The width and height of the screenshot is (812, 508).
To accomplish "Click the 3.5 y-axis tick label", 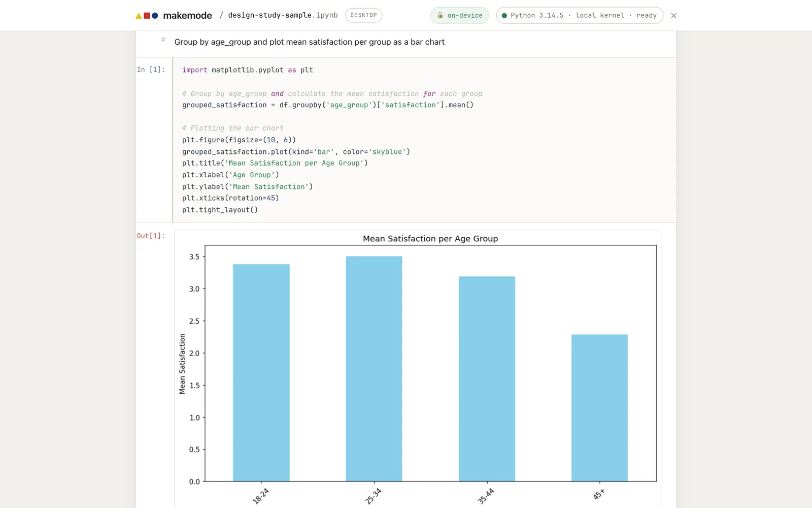I will (x=194, y=257).
